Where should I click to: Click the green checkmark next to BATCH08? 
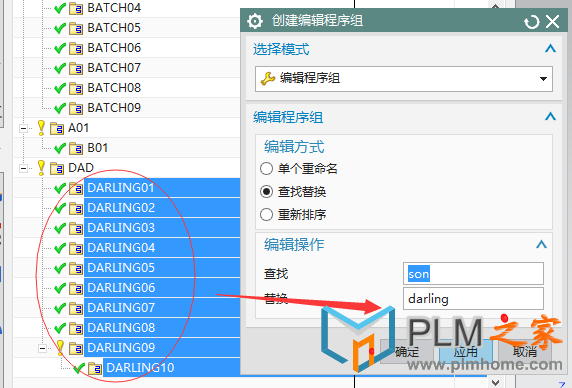(60, 88)
